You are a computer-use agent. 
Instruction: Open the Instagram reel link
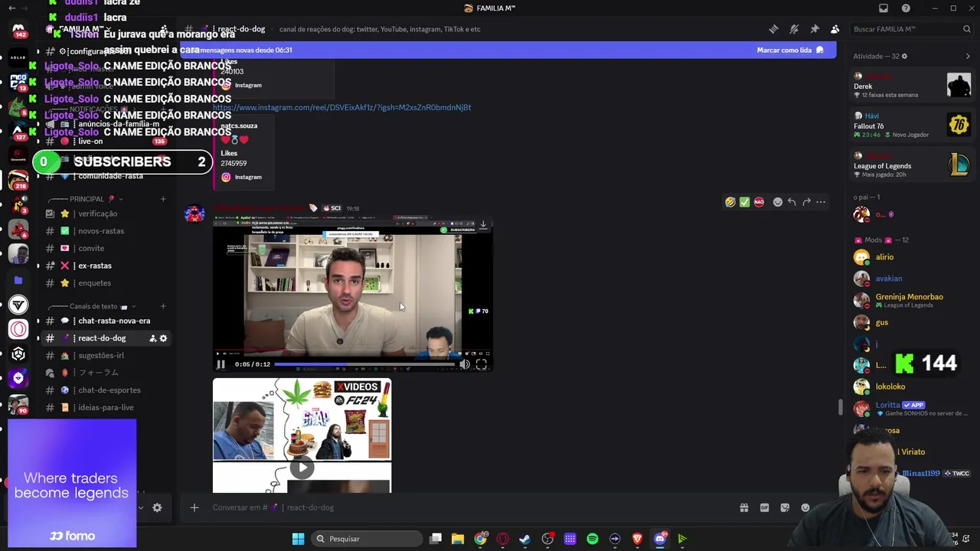pyautogui.click(x=341, y=107)
